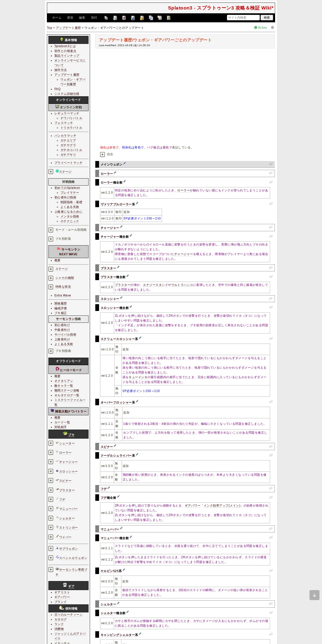Screen dimensions: 322x644
Task: Click the anchor link icon on the フデ種全般 row
Action: point(271,498)
